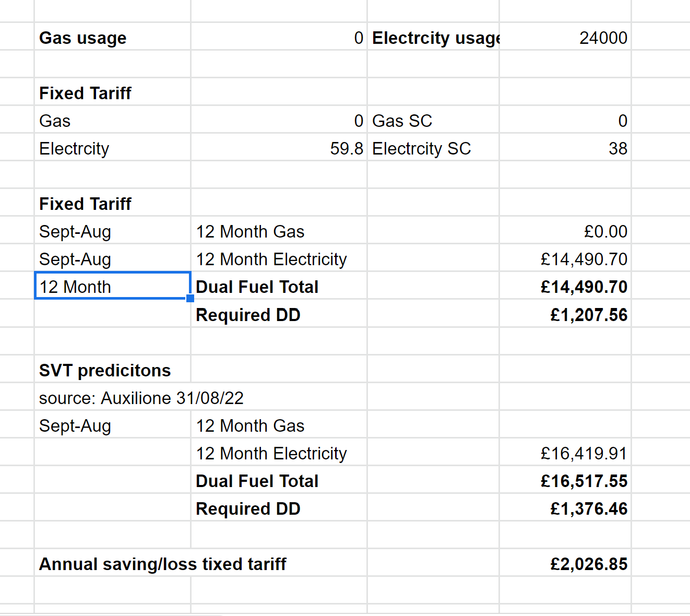The width and height of the screenshot is (690, 616).
Task: Click the blue fill handle on selected cell
Action: tap(191, 299)
